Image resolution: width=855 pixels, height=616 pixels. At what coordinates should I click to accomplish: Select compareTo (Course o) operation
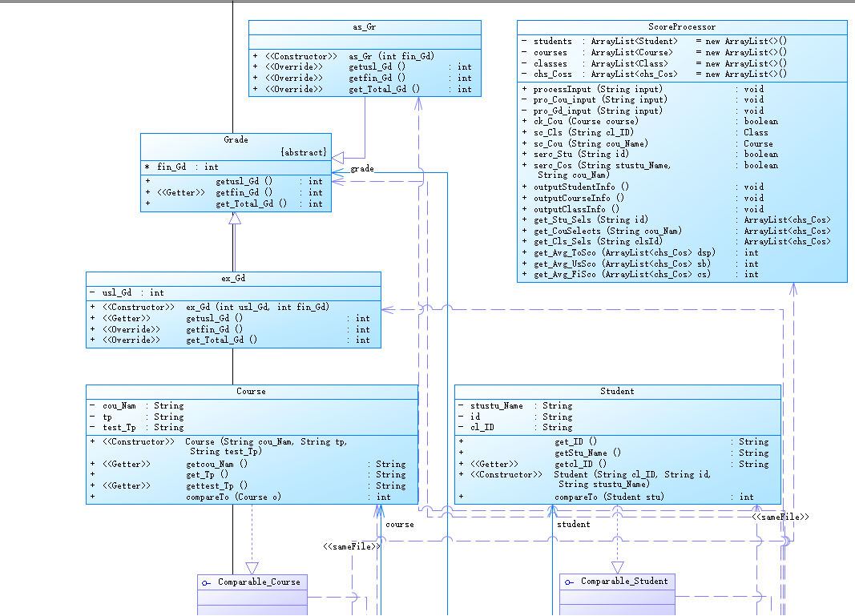[x=240, y=497]
